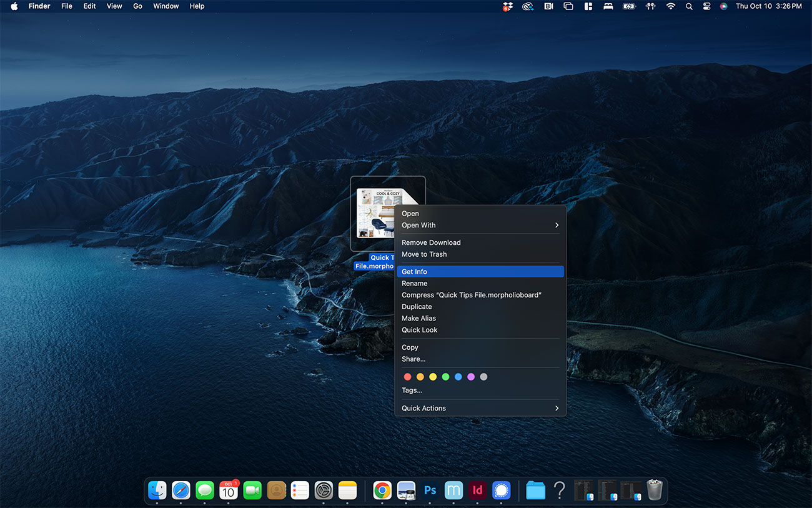This screenshot has height=508, width=812.
Task: Click the Wi-Fi status icon
Action: (671, 6)
